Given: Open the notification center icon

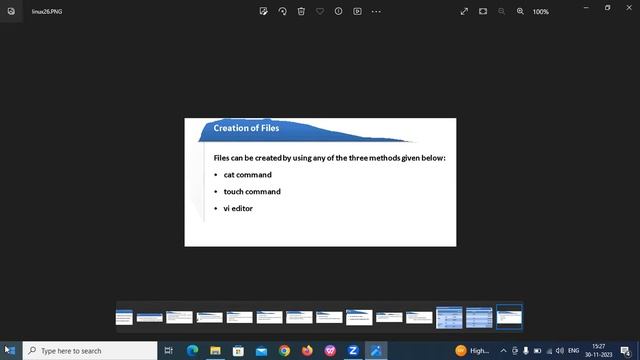Looking at the screenshot, I should 625,351.
